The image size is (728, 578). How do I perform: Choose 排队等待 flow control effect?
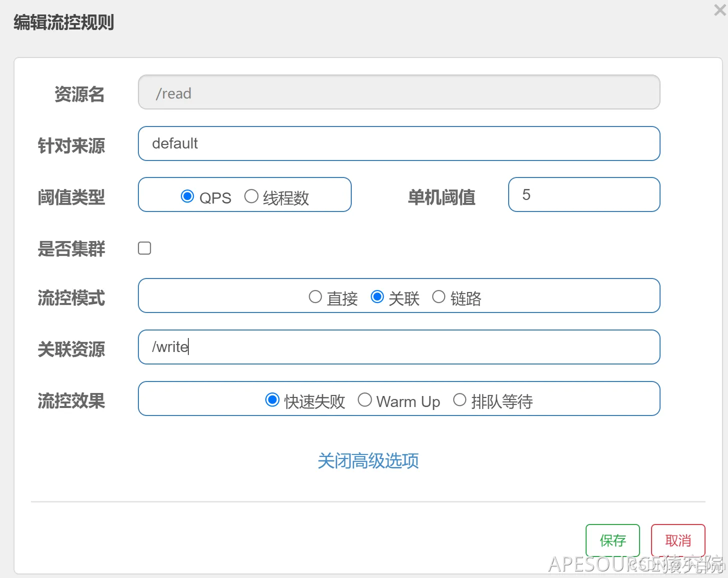click(x=460, y=400)
